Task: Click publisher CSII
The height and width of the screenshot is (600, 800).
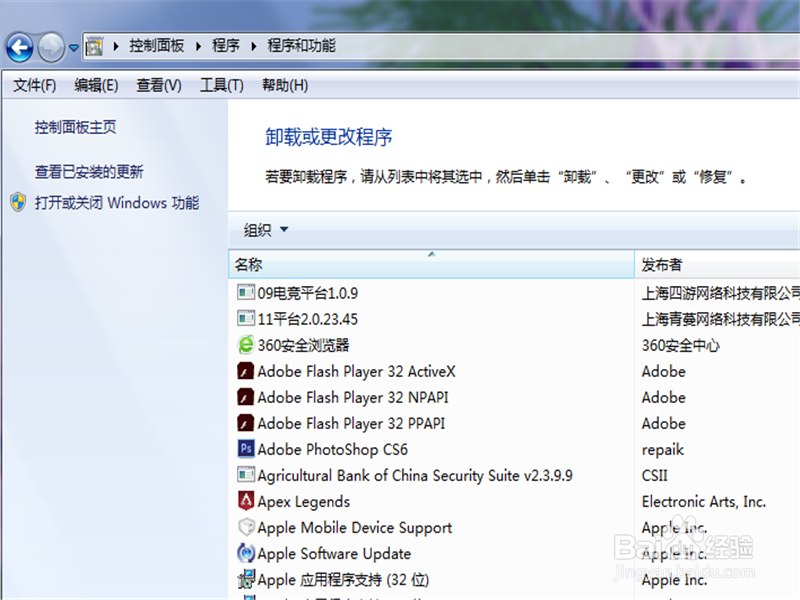Action: point(655,476)
